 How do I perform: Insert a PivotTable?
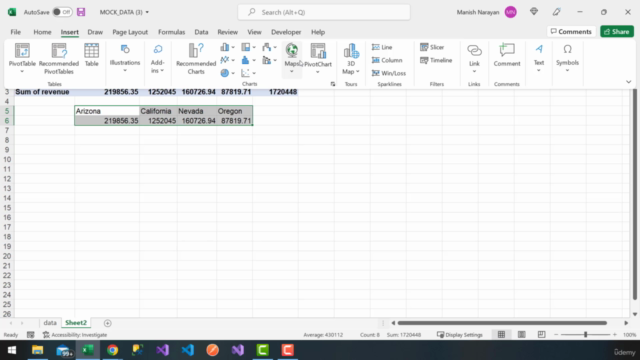coord(22,55)
